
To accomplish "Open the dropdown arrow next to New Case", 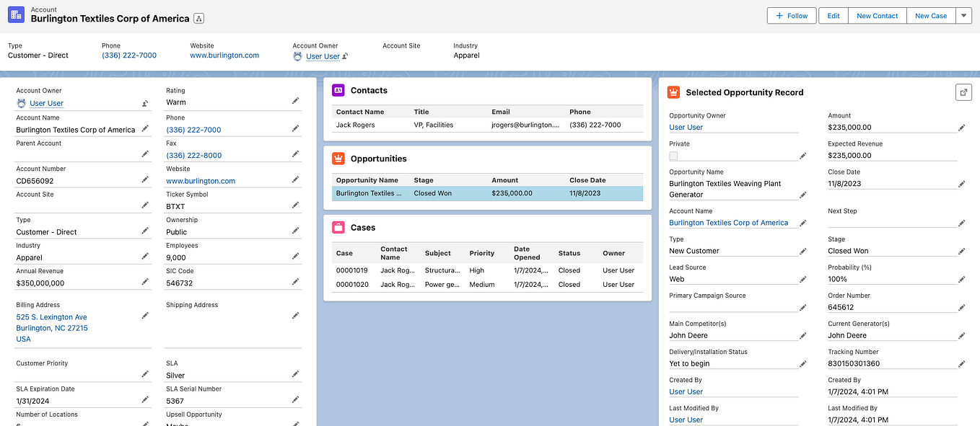I will pos(963,15).
